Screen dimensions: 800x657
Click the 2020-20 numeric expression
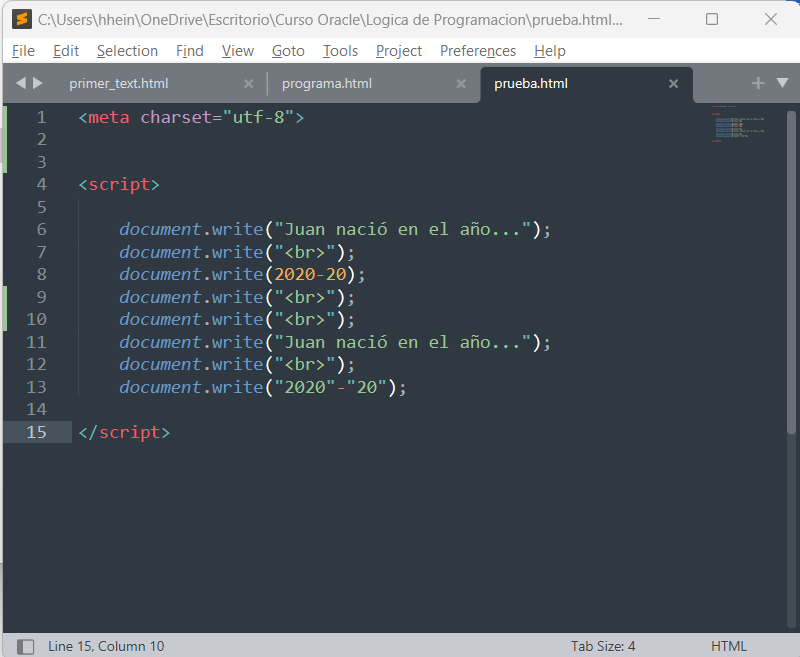coord(310,274)
